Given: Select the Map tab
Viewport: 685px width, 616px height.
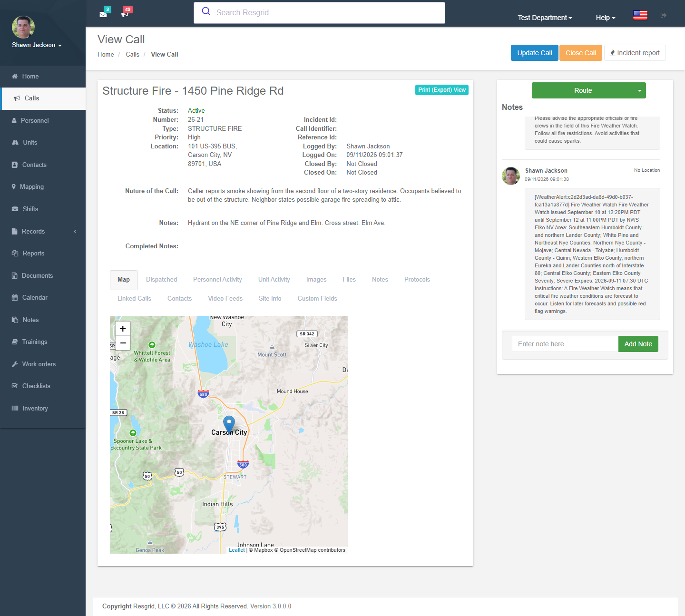Looking at the screenshot, I should [124, 280].
